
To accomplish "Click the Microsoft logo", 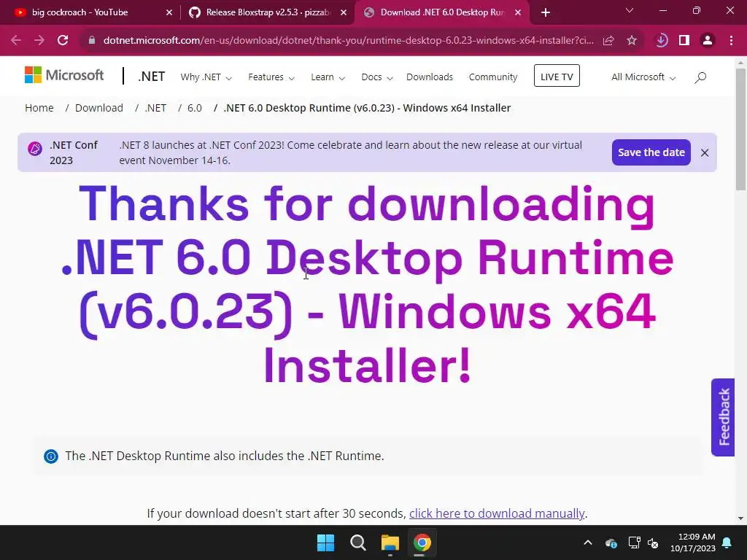I will click(x=64, y=75).
